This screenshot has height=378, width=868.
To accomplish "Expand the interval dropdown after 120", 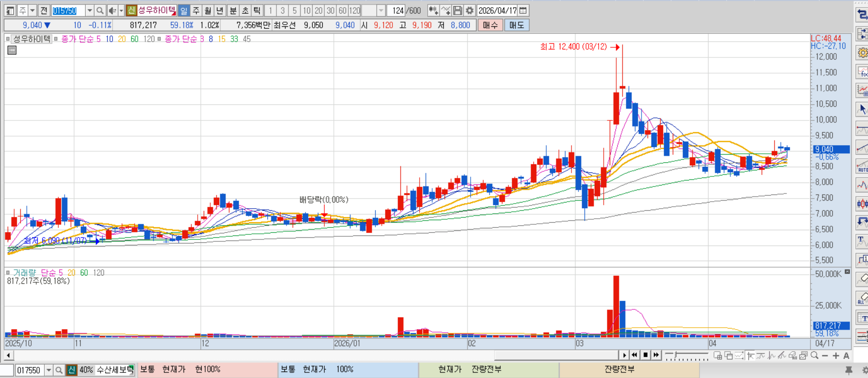I will (x=381, y=11).
